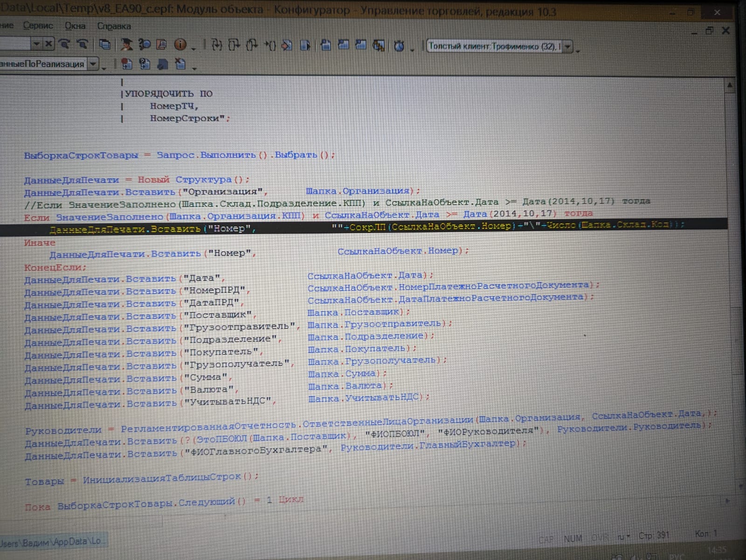Click the line inserting "Подразделение"
Image resolution: width=746 pixels, height=560 pixels.
[x=229, y=339]
